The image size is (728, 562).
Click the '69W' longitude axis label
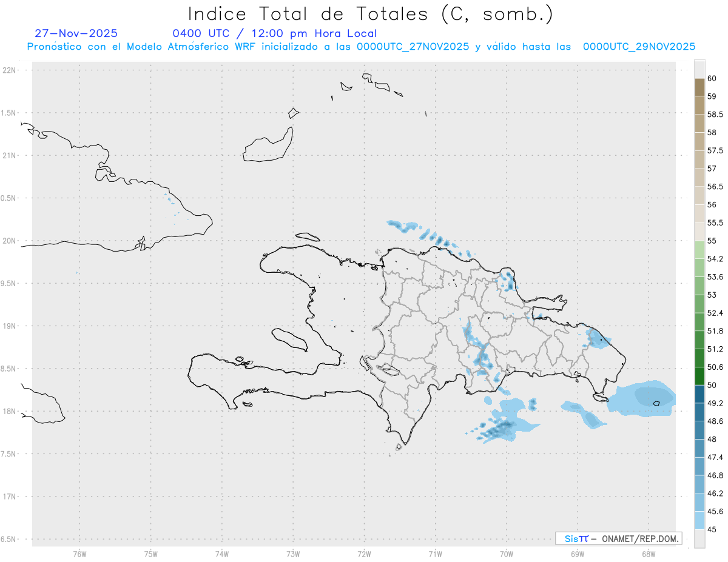577,554
